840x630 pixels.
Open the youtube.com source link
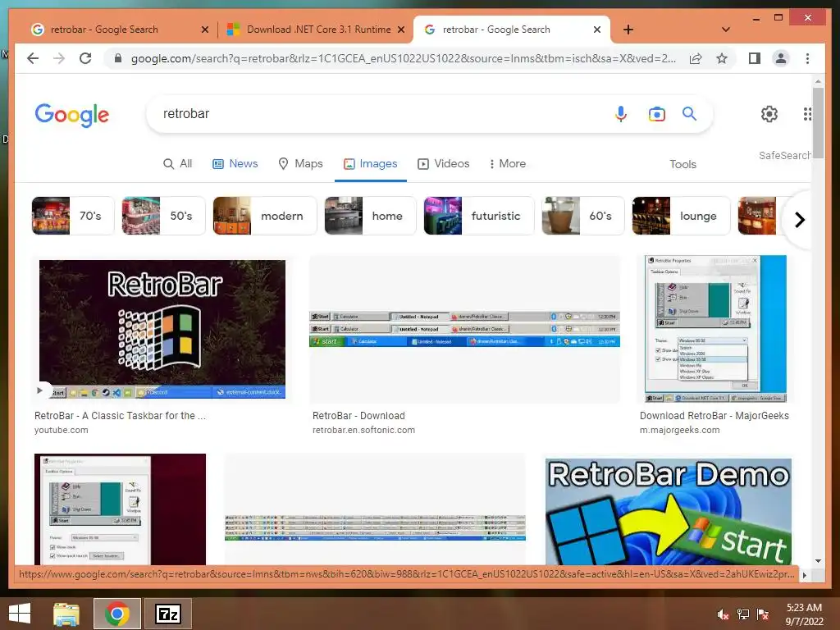coord(61,430)
